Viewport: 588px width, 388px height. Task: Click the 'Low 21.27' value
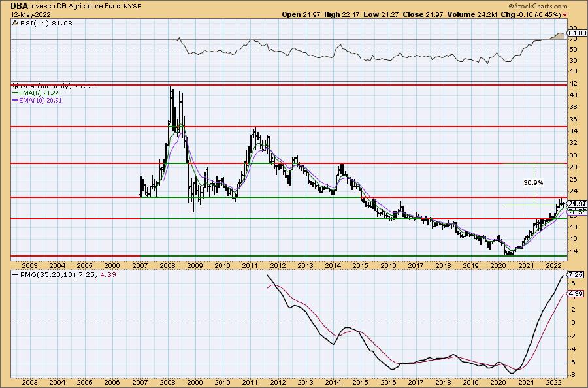click(x=381, y=14)
